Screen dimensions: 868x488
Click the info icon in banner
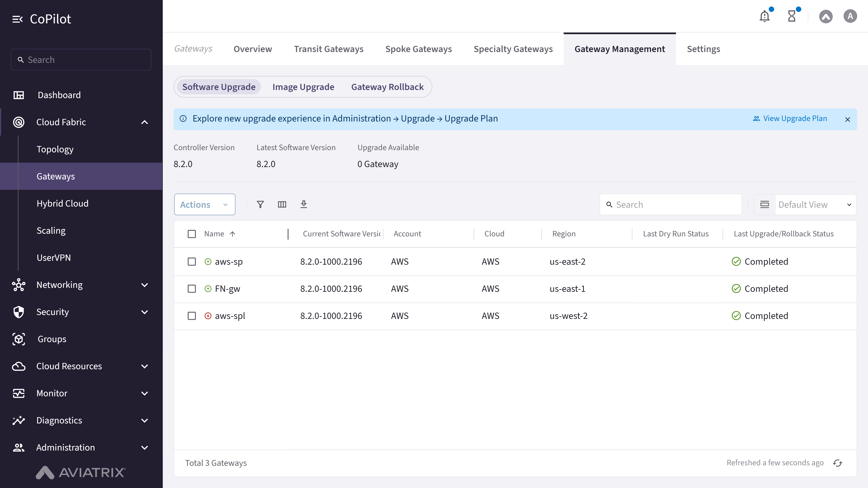[x=183, y=119]
